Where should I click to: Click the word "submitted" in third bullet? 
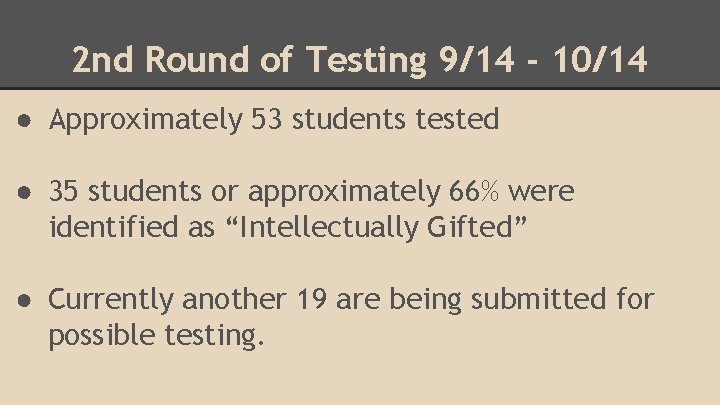(539, 299)
